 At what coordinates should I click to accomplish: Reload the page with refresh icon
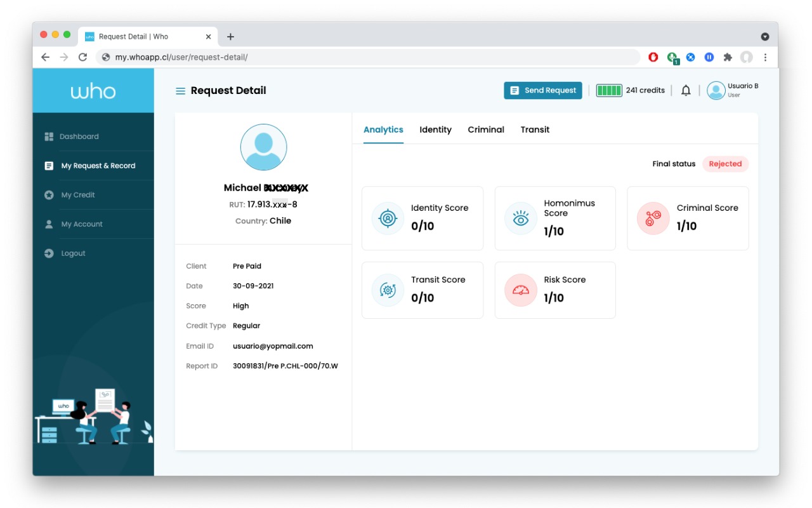click(82, 57)
